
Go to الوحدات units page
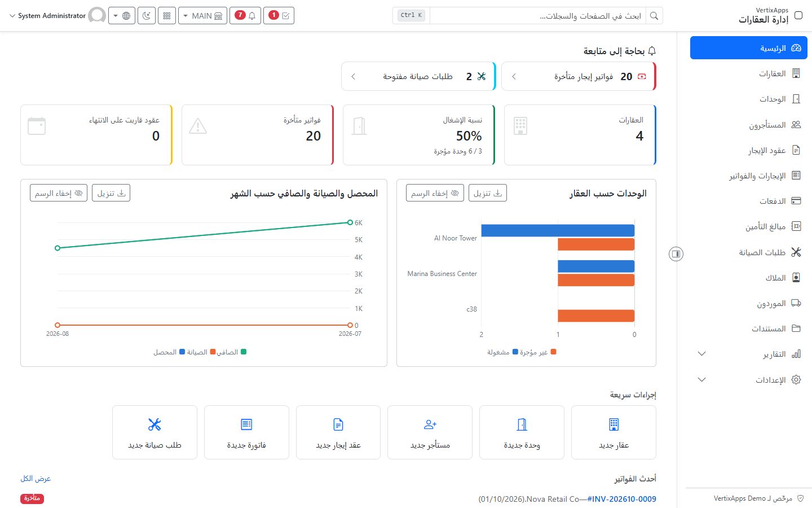pos(748,99)
